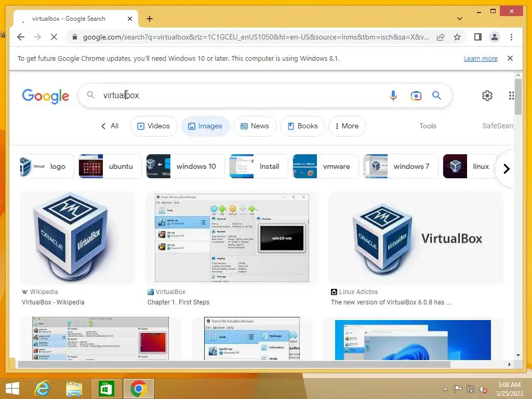The height and width of the screenshot is (399, 532).
Task: Share this page via the share icon
Action: [x=441, y=37]
